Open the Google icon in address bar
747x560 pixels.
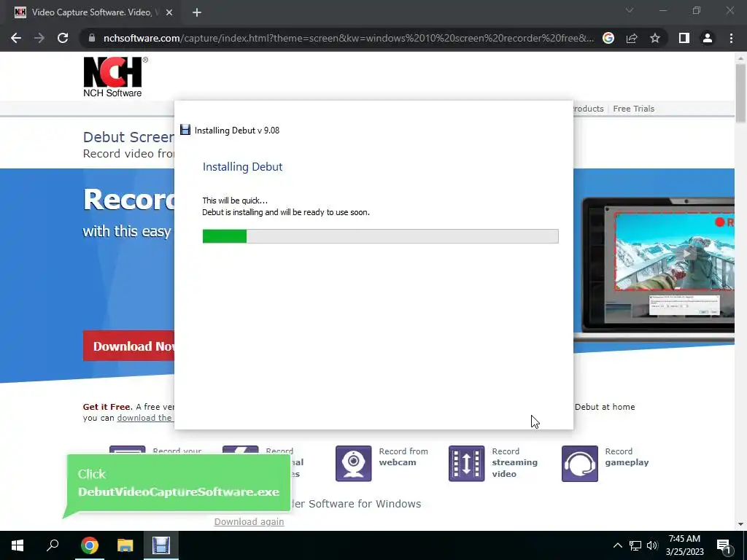point(608,38)
